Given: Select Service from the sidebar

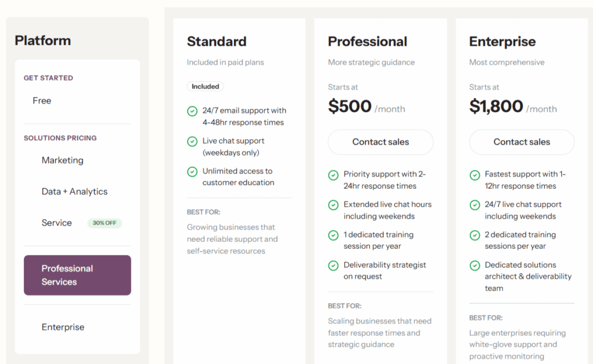Looking at the screenshot, I should coord(56,223).
